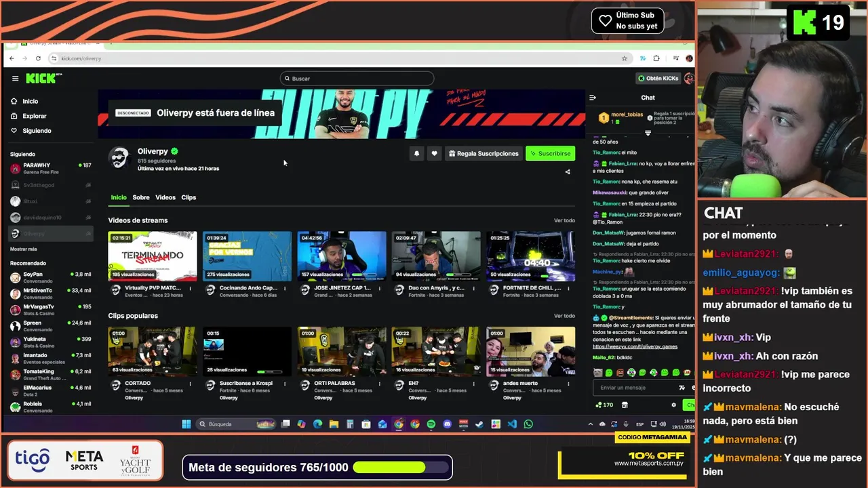Insert the cat emote from the quick emote row

pos(597,373)
